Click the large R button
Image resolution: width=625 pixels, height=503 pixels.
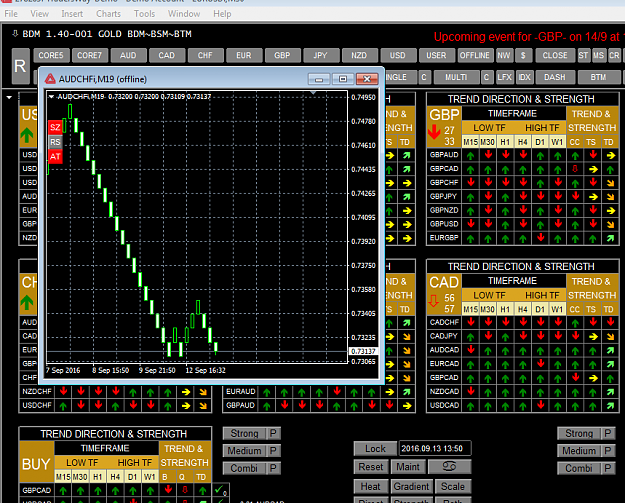click(20, 66)
